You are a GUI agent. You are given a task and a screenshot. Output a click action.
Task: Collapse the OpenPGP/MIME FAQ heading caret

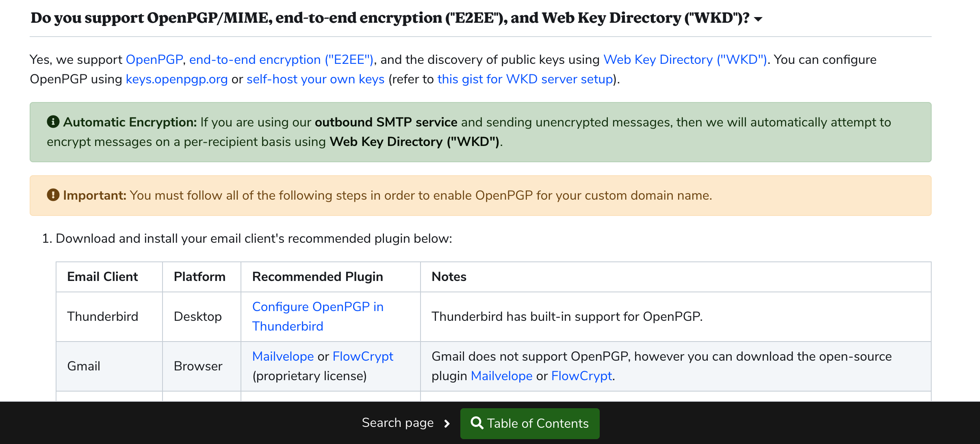758,19
